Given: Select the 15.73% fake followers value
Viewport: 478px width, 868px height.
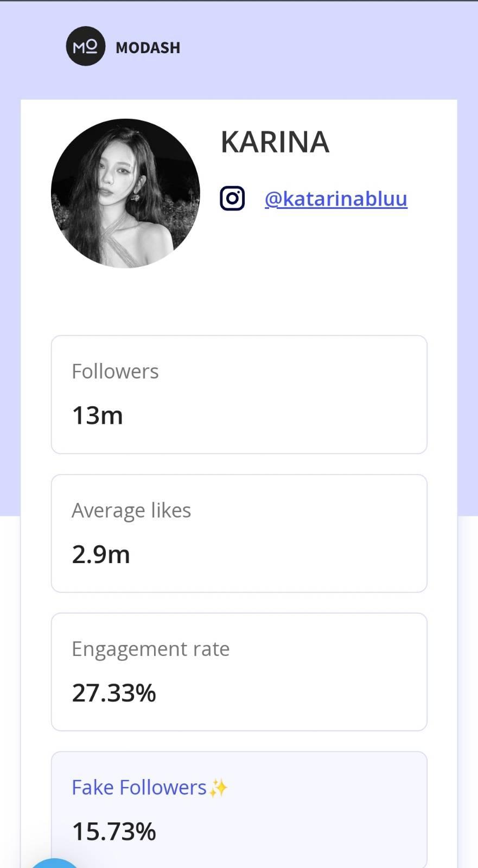Looking at the screenshot, I should point(114,832).
